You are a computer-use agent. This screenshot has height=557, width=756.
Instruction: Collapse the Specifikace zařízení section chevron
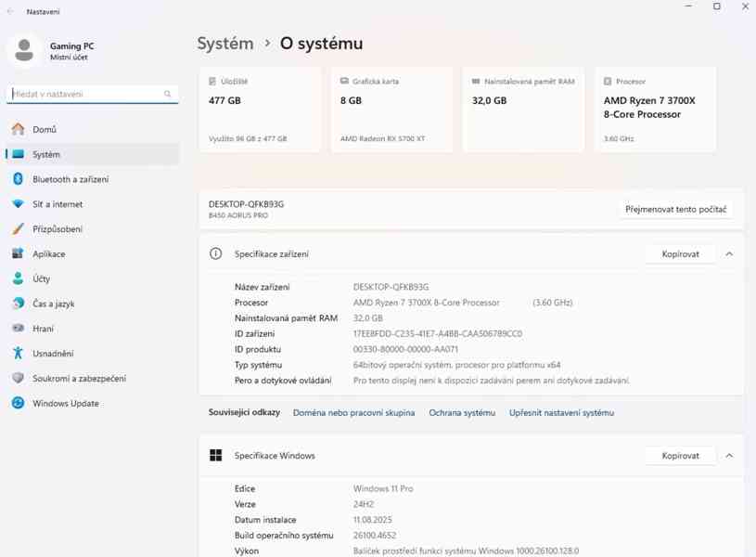[729, 253]
